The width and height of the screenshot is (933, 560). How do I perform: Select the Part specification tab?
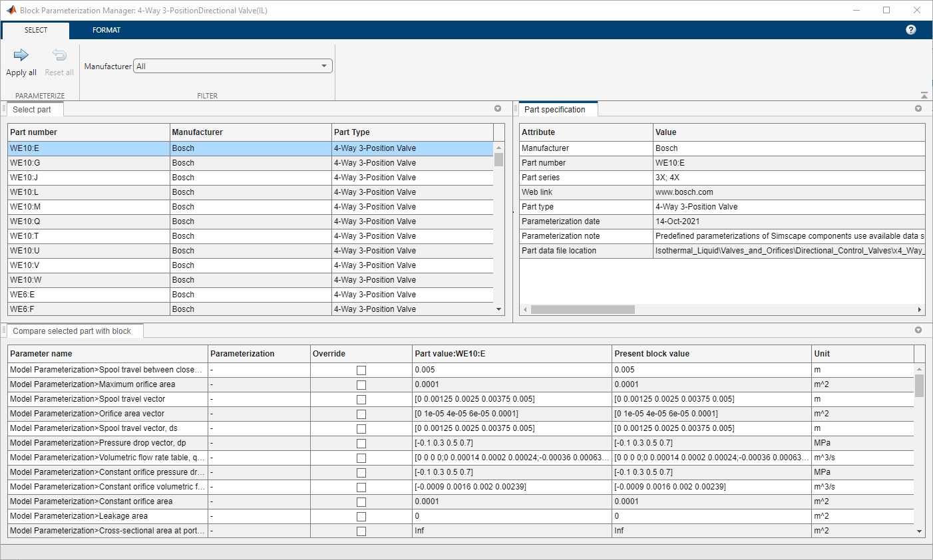click(x=558, y=108)
